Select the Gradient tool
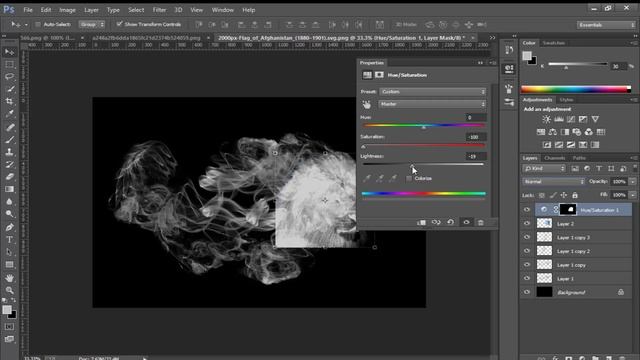The height and width of the screenshot is (360, 640). point(9,189)
